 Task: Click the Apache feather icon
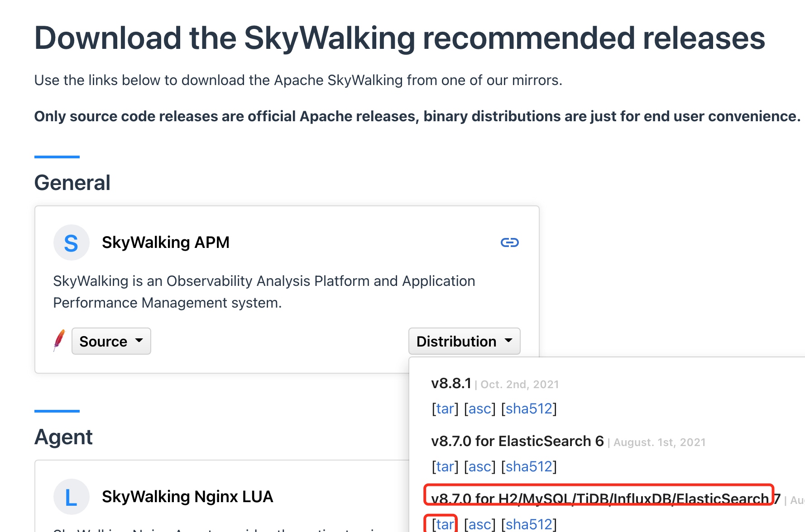point(59,341)
